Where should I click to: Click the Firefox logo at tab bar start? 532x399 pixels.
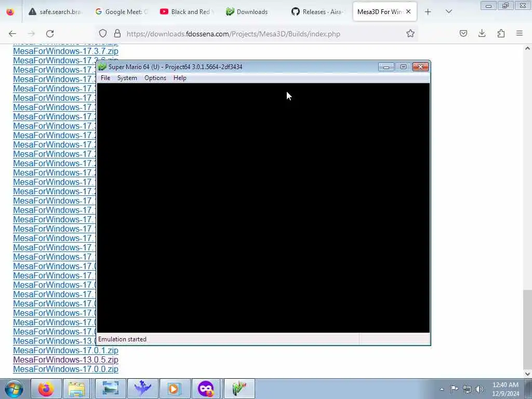coord(10,12)
